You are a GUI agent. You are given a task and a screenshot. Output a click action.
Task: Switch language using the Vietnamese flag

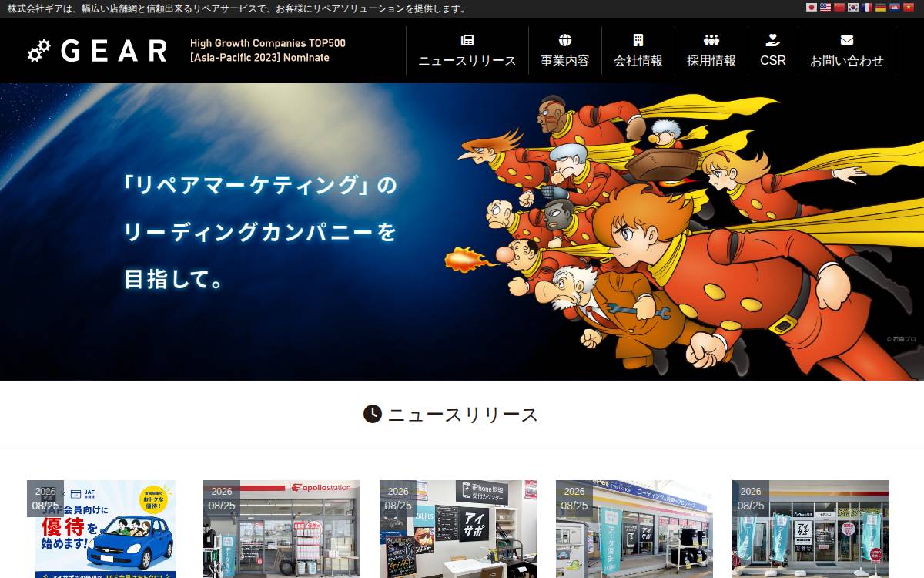pos(909,8)
